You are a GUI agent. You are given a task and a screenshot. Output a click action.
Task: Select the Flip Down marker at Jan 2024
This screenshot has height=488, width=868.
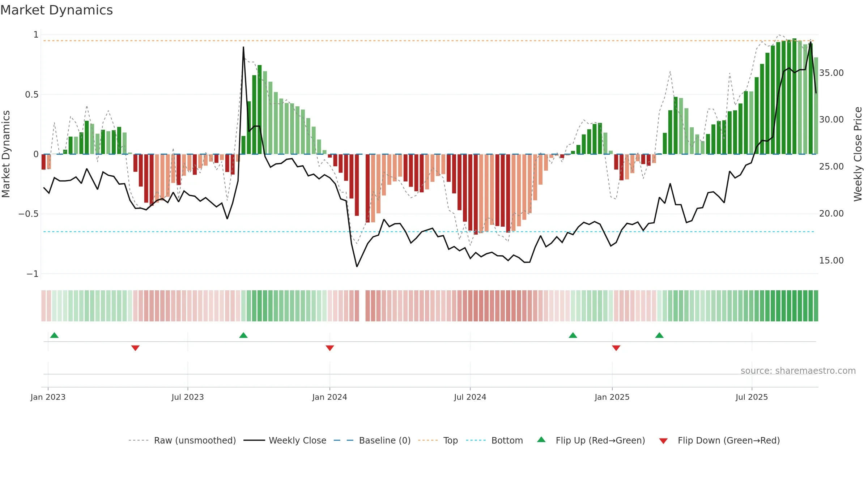(330, 348)
